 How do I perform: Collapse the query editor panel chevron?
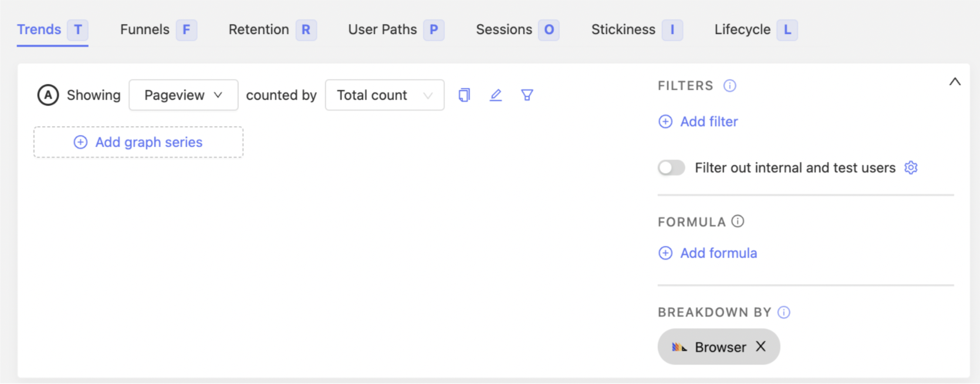tap(955, 82)
